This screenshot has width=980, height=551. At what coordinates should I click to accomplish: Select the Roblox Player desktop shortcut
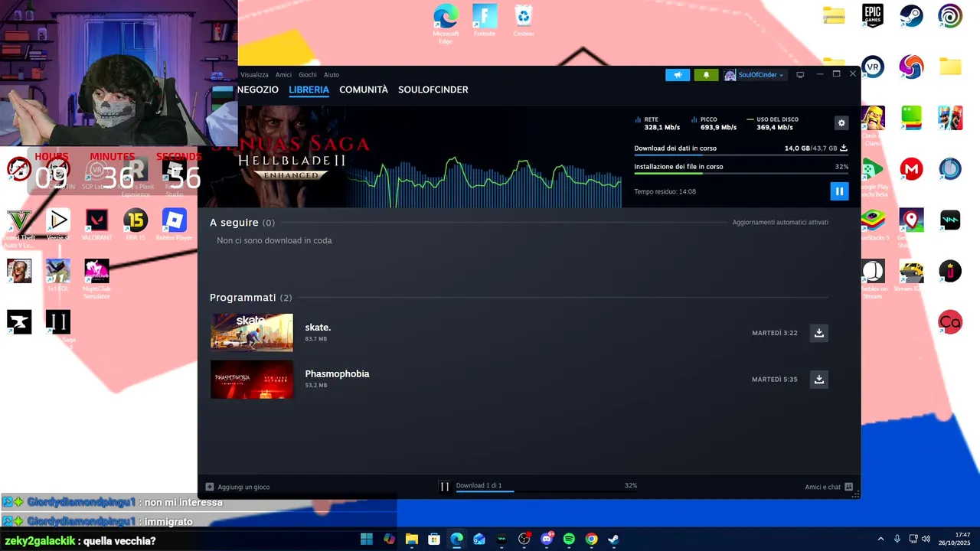(175, 224)
